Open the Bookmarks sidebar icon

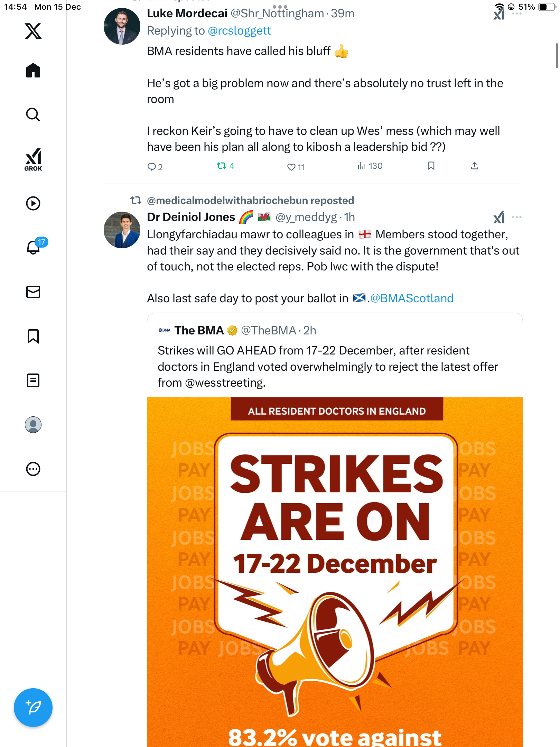[33, 336]
